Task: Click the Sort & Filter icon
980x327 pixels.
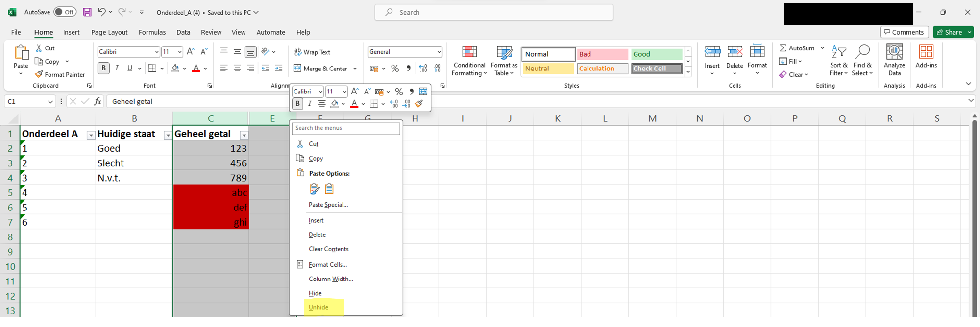Action: (838, 52)
